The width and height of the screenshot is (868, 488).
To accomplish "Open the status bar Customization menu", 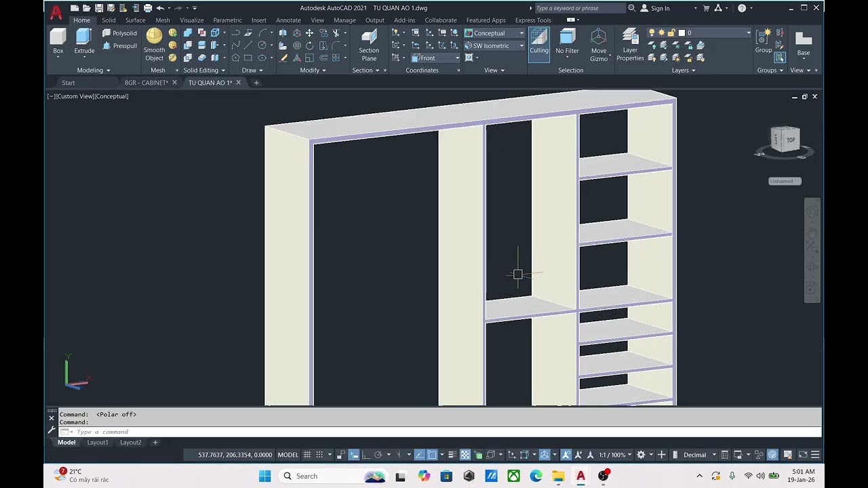I will (x=815, y=455).
